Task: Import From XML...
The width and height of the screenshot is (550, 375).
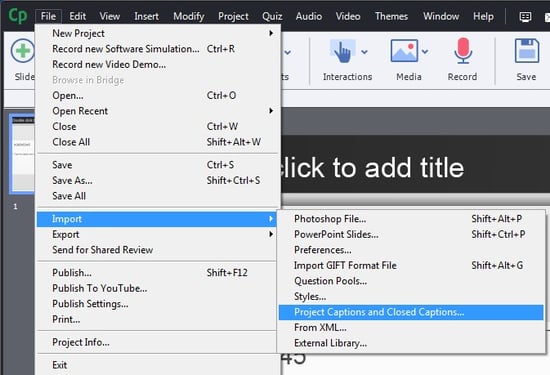Action: 411,328
